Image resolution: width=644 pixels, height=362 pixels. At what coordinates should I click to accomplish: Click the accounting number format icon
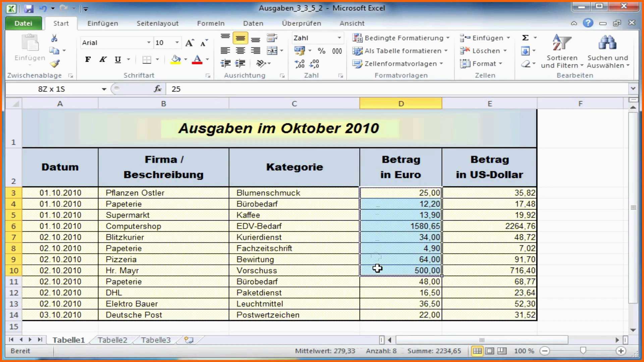coord(299,51)
